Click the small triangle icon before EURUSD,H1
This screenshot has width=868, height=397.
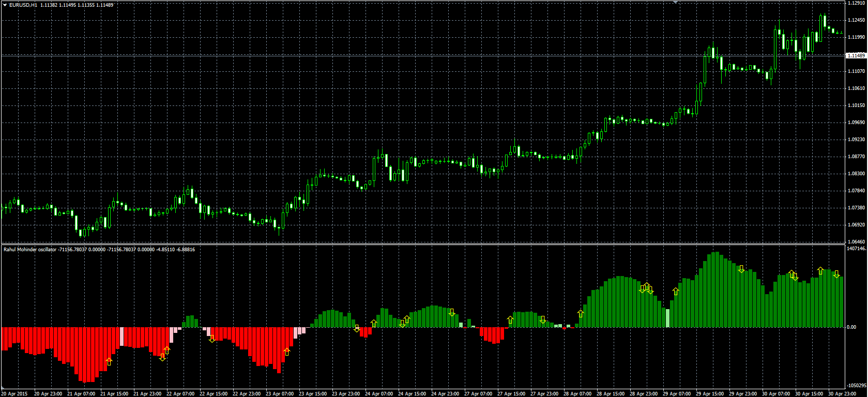coord(4,5)
